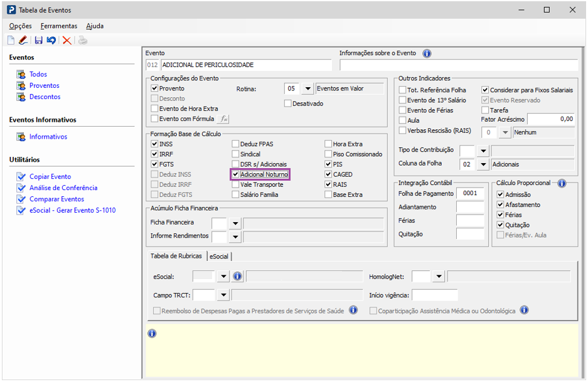Click the New document toolbar icon
The image size is (588, 382).
coord(11,40)
